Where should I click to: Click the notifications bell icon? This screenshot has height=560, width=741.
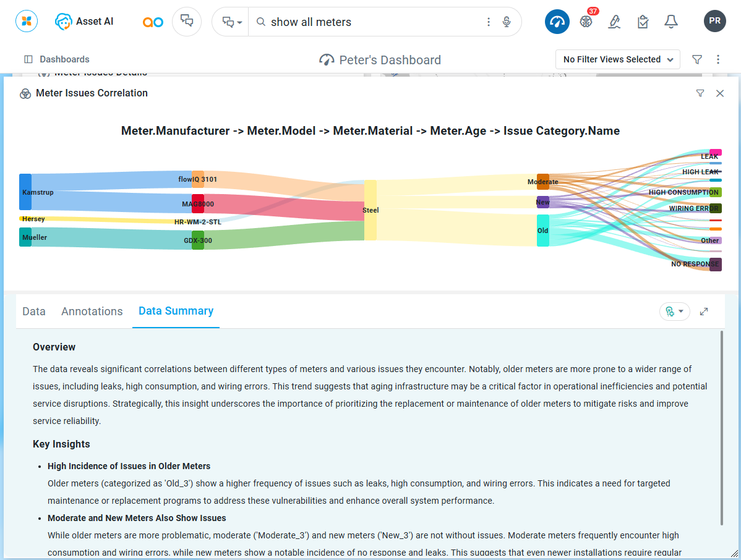[671, 22]
